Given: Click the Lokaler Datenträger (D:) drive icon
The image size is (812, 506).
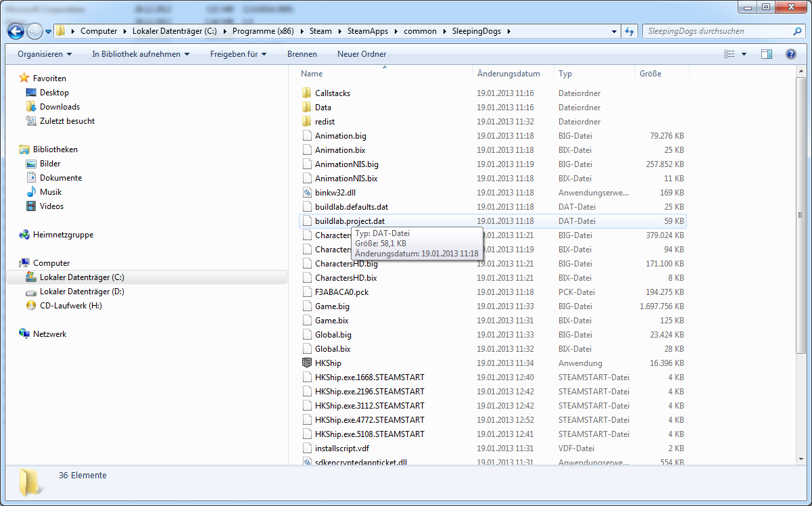Looking at the screenshot, I should (x=31, y=292).
